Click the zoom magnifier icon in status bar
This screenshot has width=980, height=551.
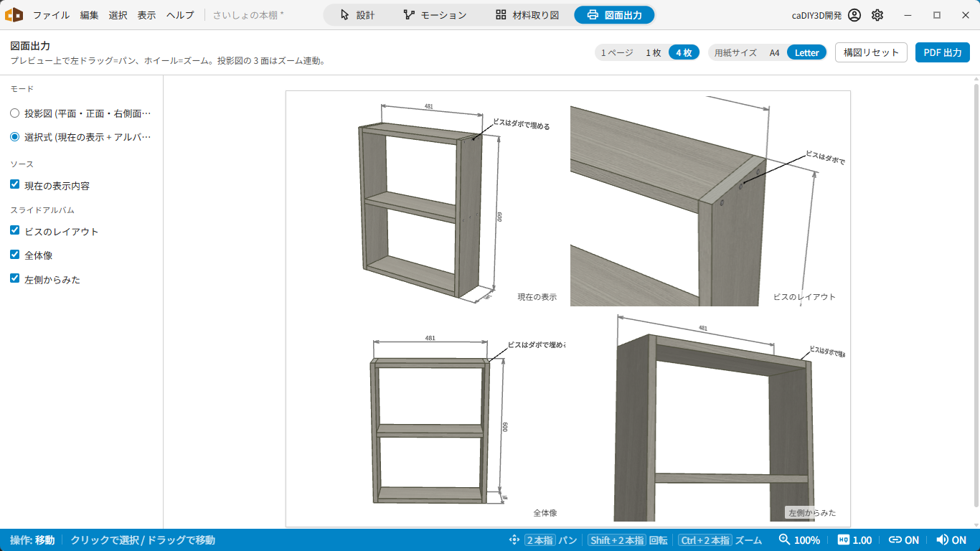click(x=785, y=540)
